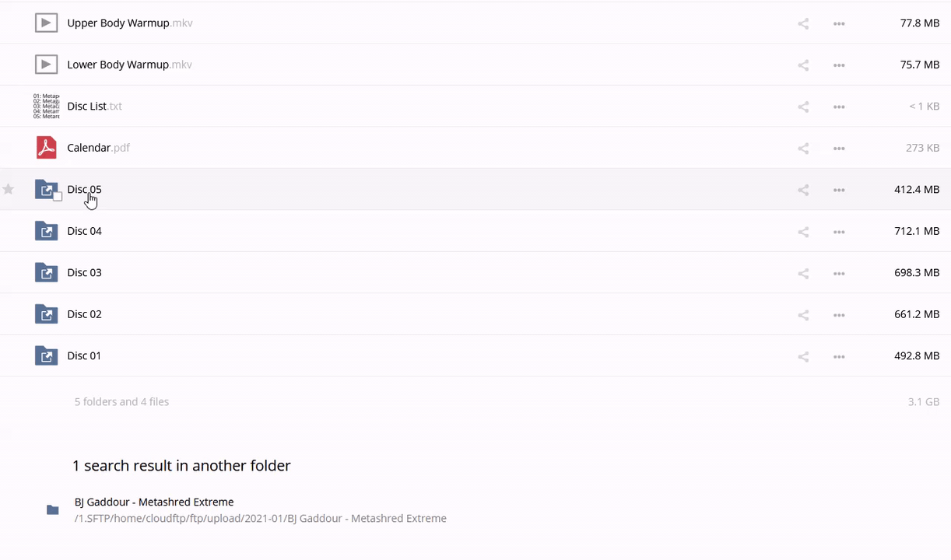Click the Disc 02 shared folder icon
This screenshot has height=560, width=951.
[x=46, y=314]
